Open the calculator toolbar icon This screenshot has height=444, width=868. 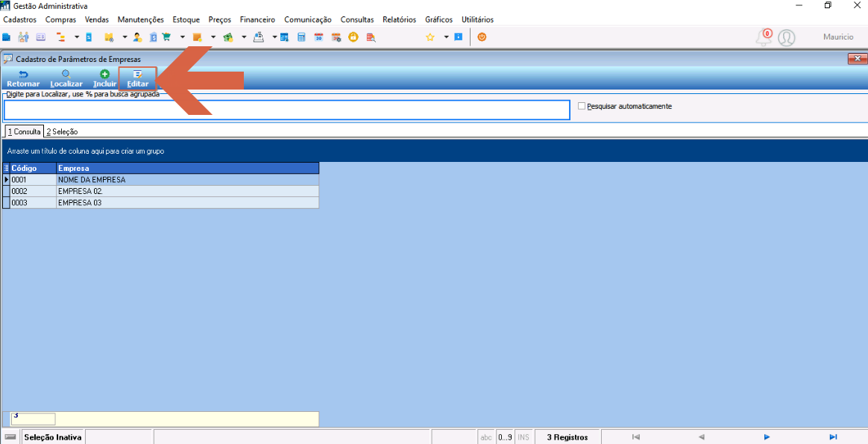pyautogui.click(x=301, y=37)
